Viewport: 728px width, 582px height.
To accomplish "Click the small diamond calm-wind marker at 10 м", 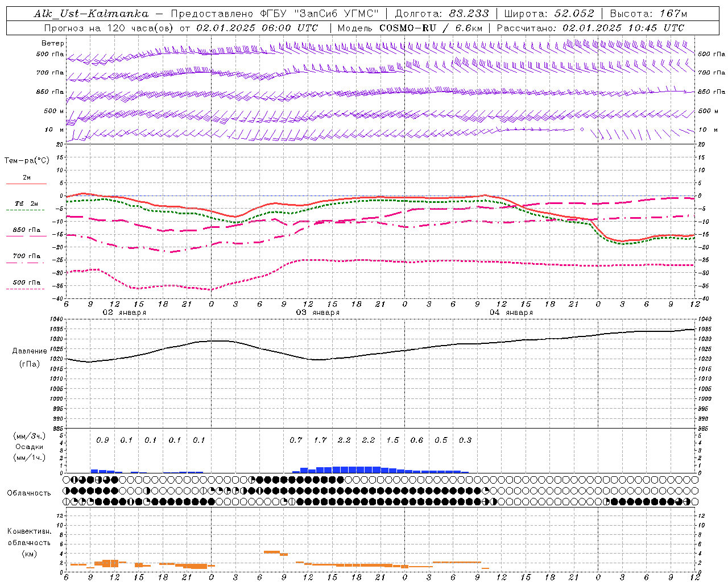I will tap(582, 130).
